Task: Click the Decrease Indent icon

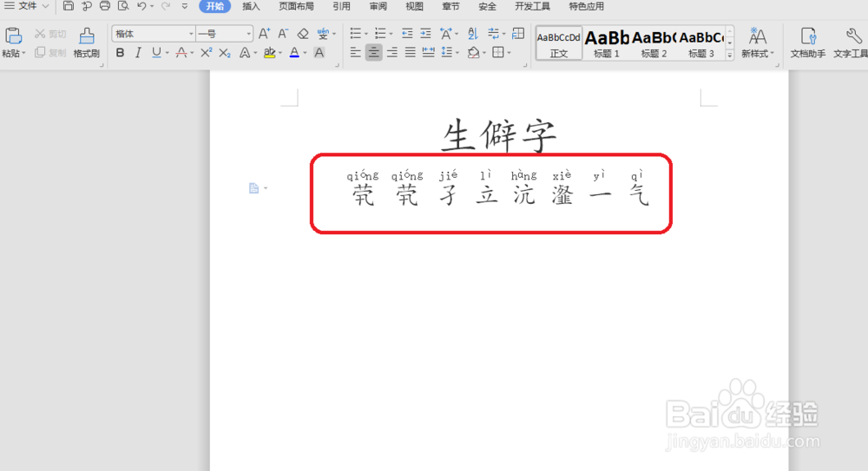Action: click(x=407, y=34)
